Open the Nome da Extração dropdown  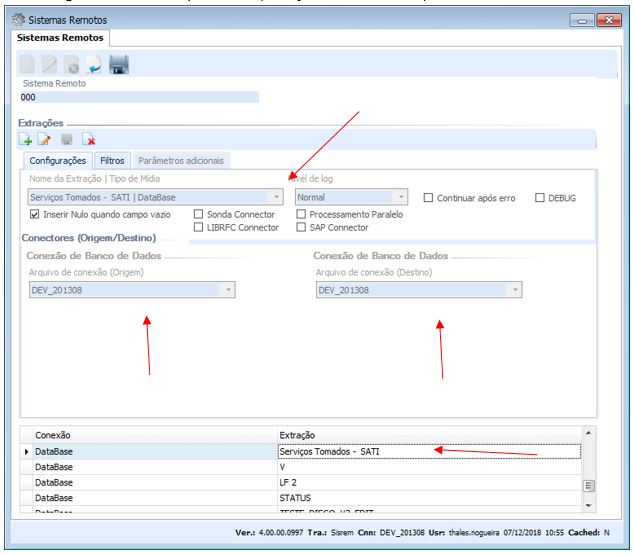[277, 197]
